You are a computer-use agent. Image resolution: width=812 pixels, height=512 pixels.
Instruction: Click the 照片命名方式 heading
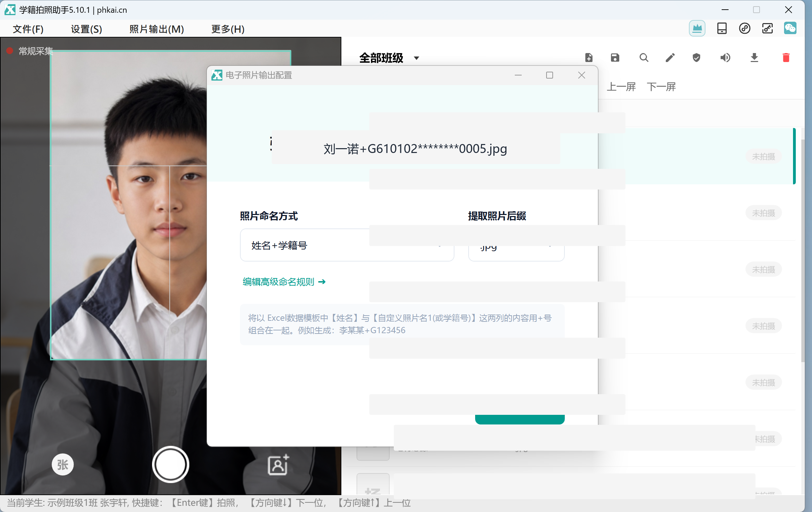click(x=269, y=216)
